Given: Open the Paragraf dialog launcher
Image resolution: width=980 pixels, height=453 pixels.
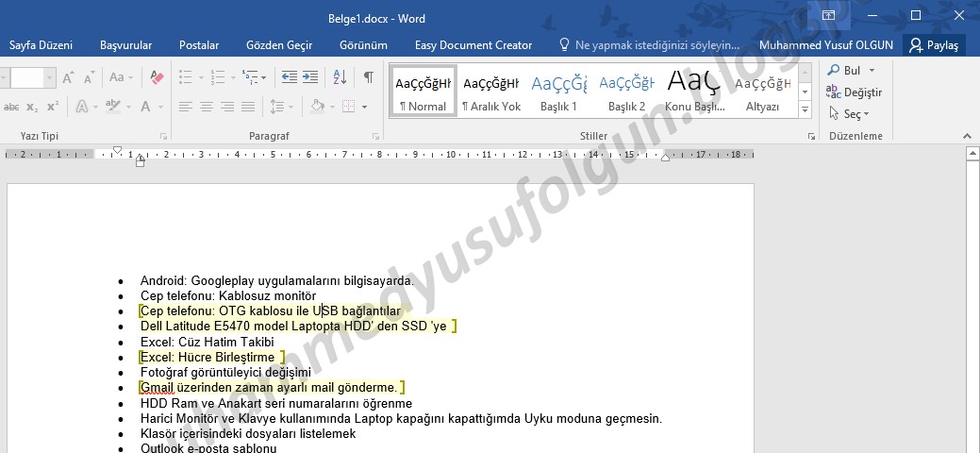Looking at the screenshot, I should coord(375,136).
